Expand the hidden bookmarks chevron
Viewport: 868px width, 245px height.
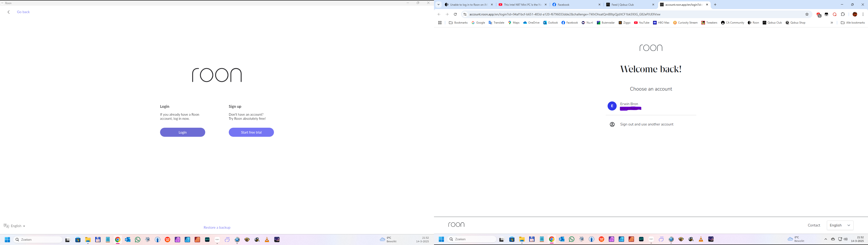832,23
